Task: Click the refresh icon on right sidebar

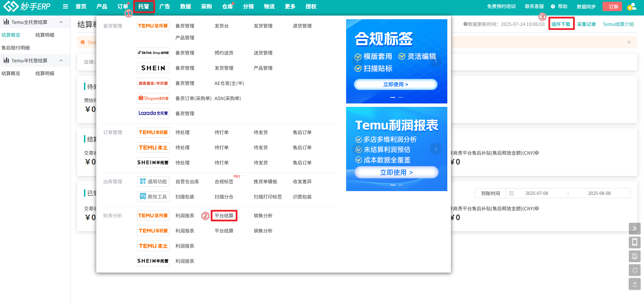Action: 635,270
